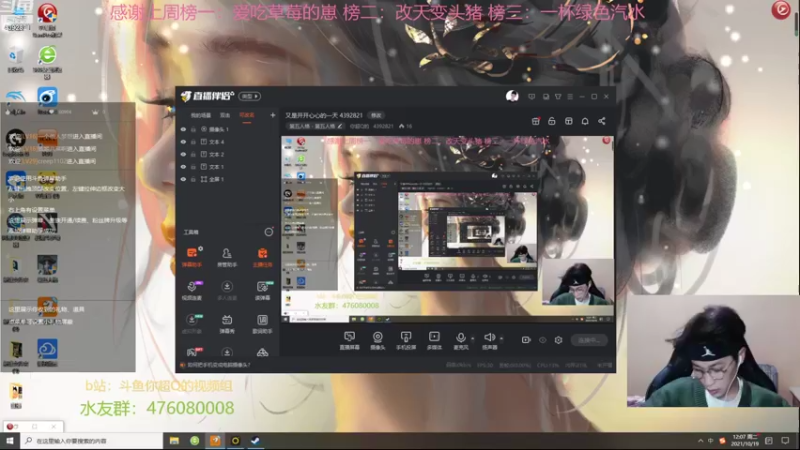This screenshot has height=450, width=800.
Task: Select the 全屏 1 source row
Action: pyautogui.click(x=228, y=179)
